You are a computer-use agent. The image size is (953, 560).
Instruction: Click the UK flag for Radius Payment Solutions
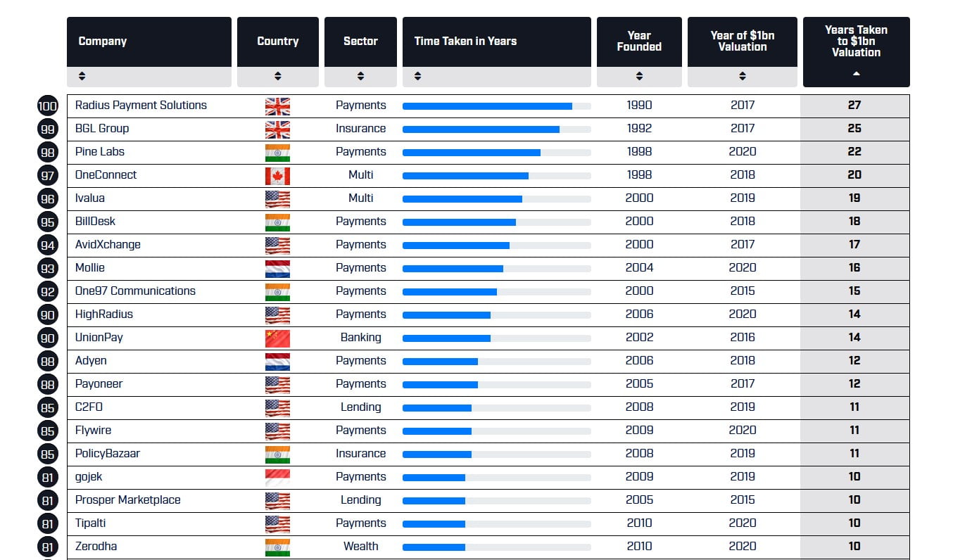tap(277, 106)
